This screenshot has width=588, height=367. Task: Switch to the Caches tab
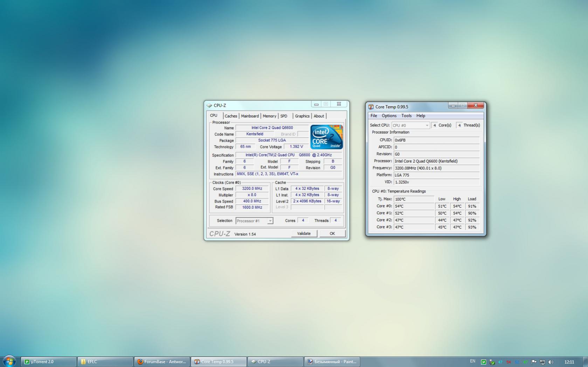click(231, 116)
